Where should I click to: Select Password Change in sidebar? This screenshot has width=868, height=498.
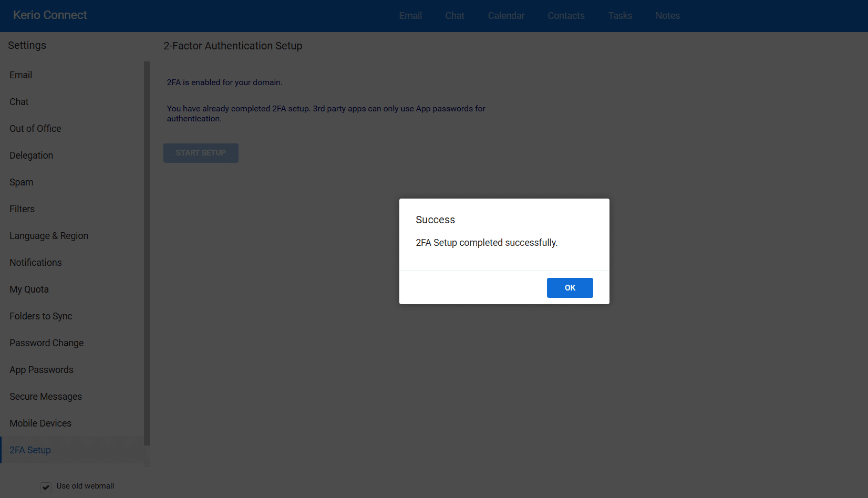click(x=47, y=343)
